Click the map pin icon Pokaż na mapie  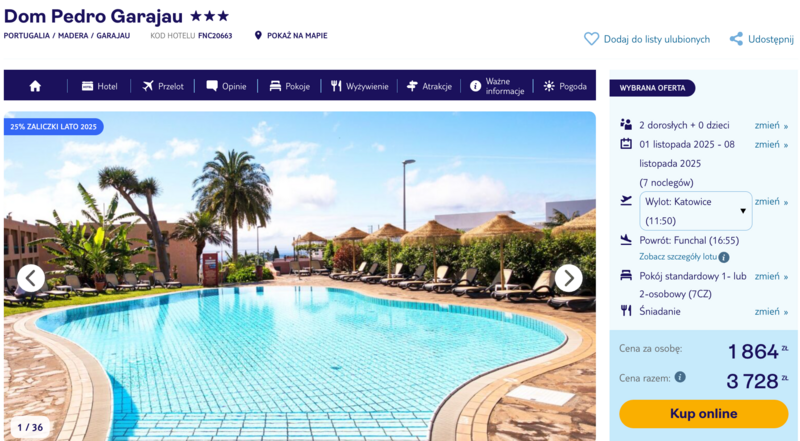click(x=258, y=35)
